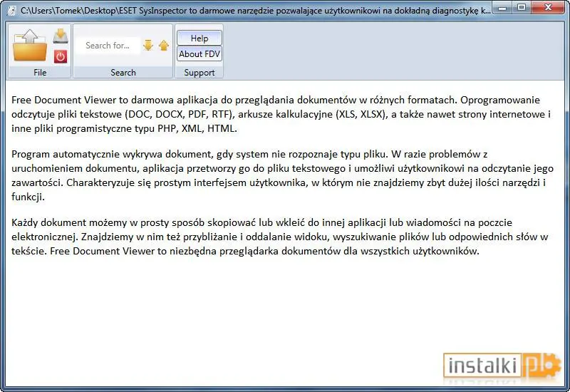The image size is (570, 392).
Task: Maximize the document viewer window
Action: point(522,8)
